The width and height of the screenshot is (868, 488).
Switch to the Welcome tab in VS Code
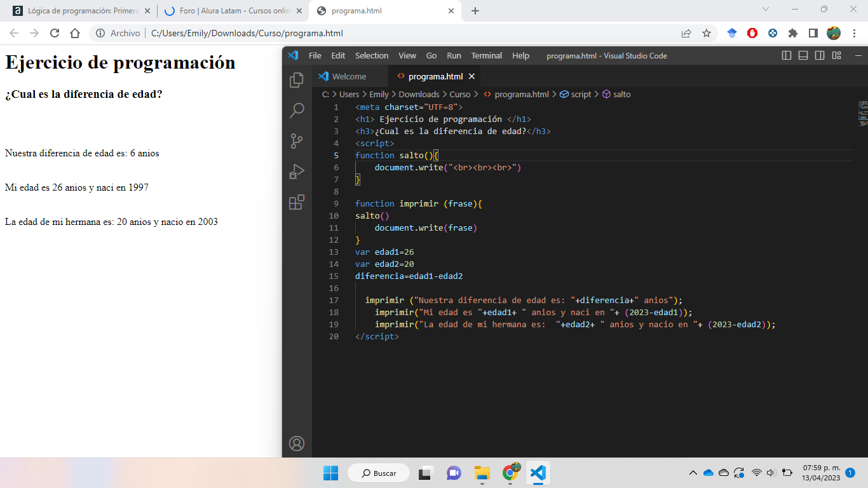(x=349, y=76)
